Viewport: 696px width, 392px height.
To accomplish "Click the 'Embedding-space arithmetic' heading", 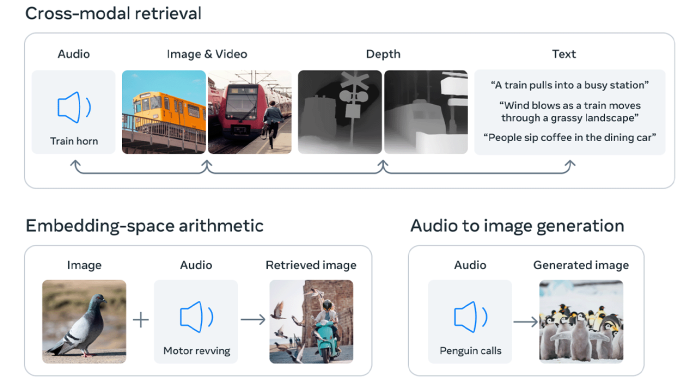I will click(x=145, y=226).
